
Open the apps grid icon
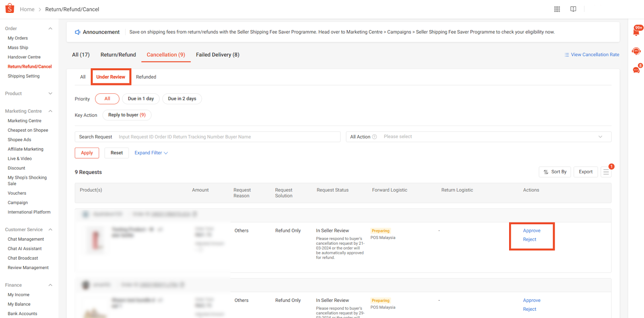click(557, 9)
